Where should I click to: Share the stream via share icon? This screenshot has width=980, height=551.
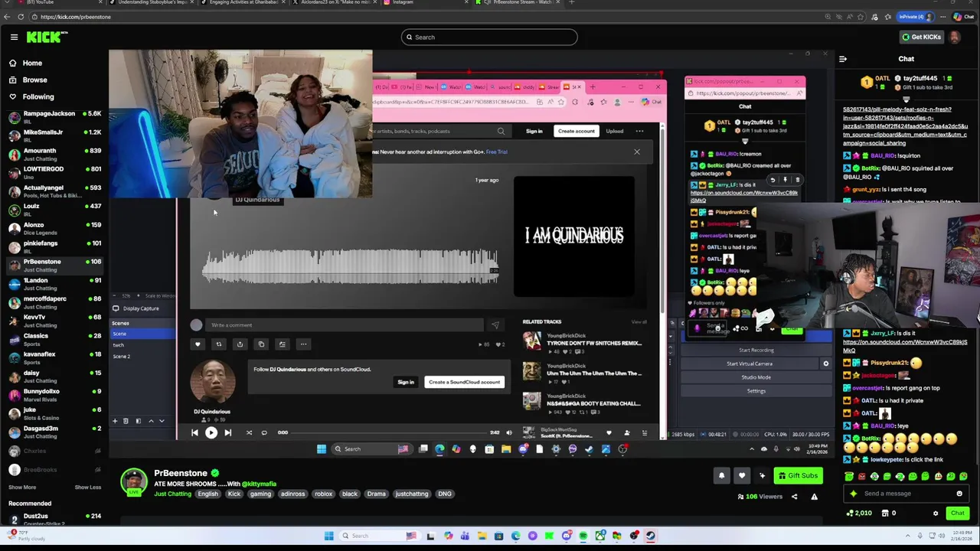pos(794,497)
